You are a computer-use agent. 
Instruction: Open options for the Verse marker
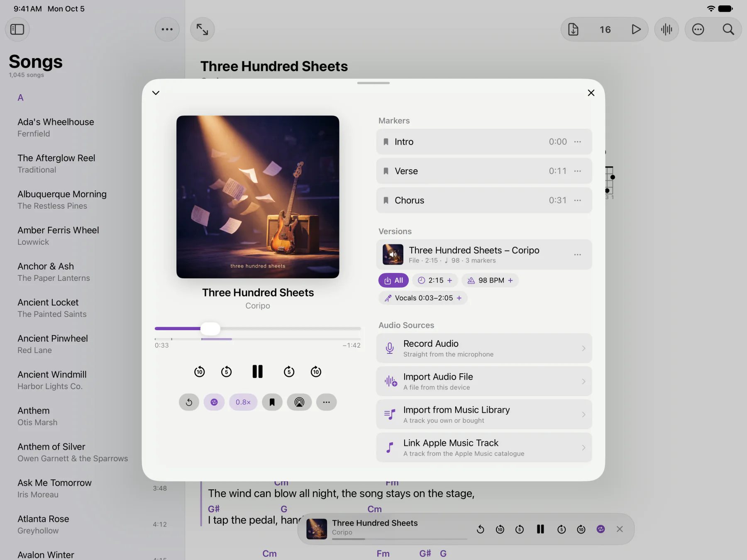[x=578, y=171]
